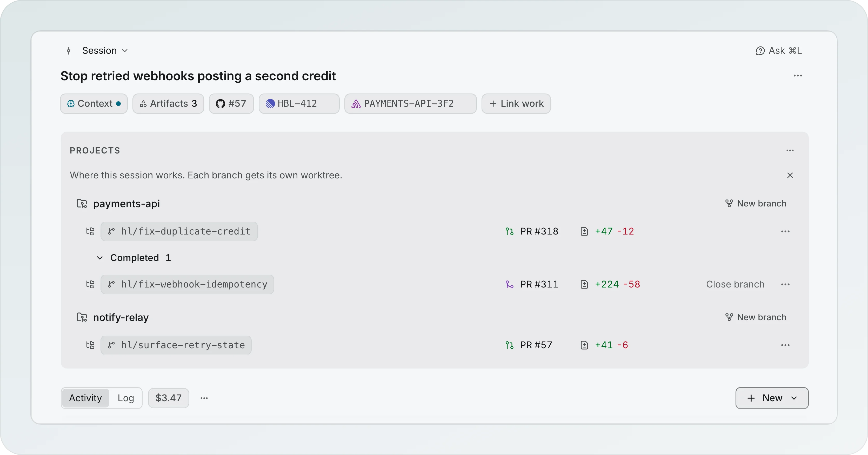
Task: Select branch hl/fix-duplicate-credit
Action: click(x=179, y=231)
